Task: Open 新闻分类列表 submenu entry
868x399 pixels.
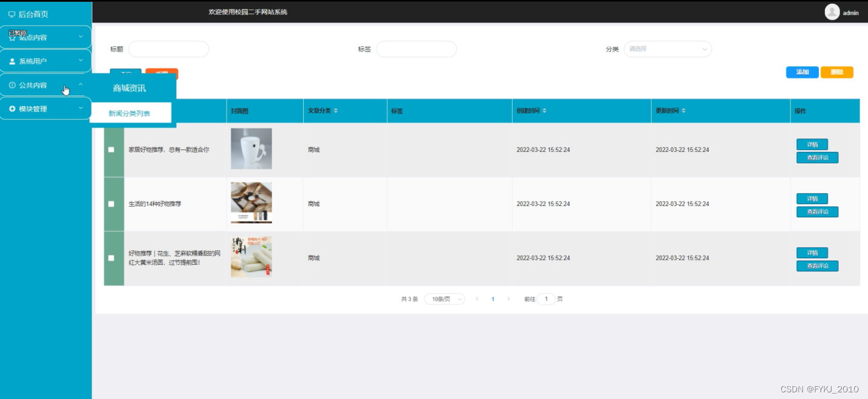Action: [x=130, y=113]
